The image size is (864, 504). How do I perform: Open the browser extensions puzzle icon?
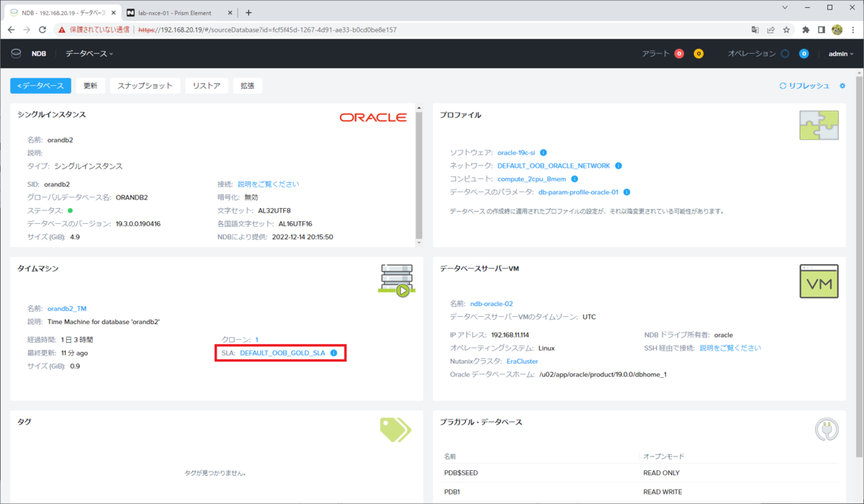pos(806,30)
